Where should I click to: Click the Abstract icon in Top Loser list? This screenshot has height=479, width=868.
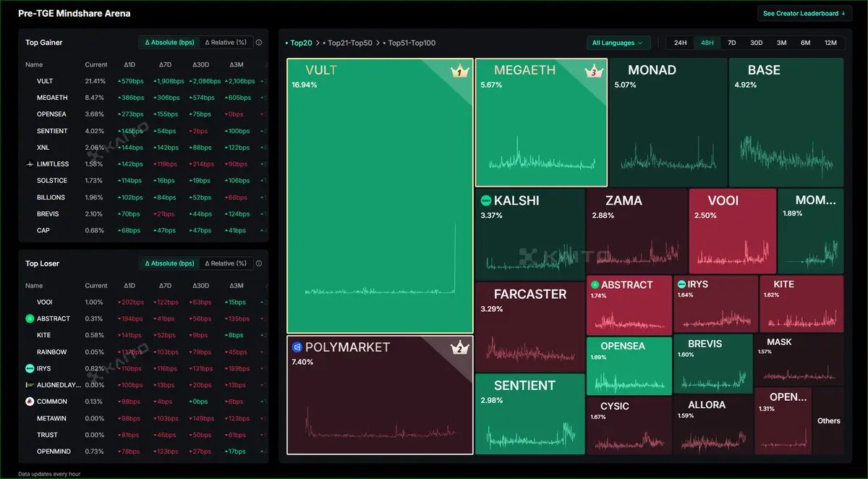click(30, 318)
